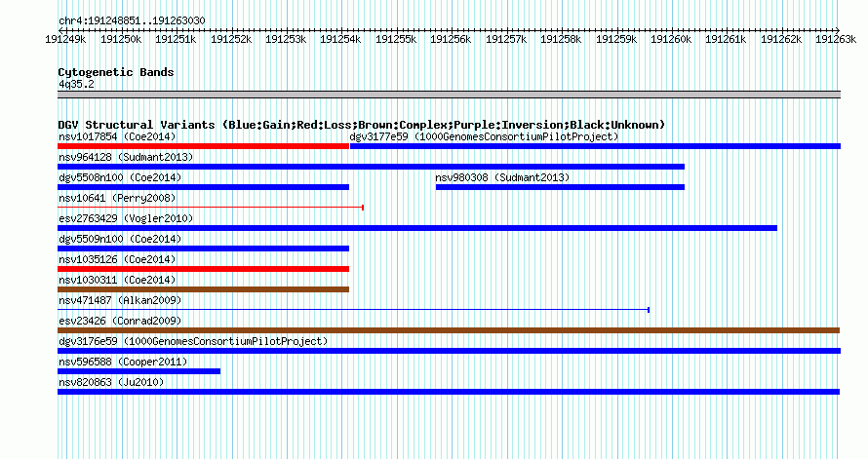Open dgv3176e59 (1000GenomesConsortiumPilotProject) label
Screen dimensions: 868x459
tap(193, 341)
